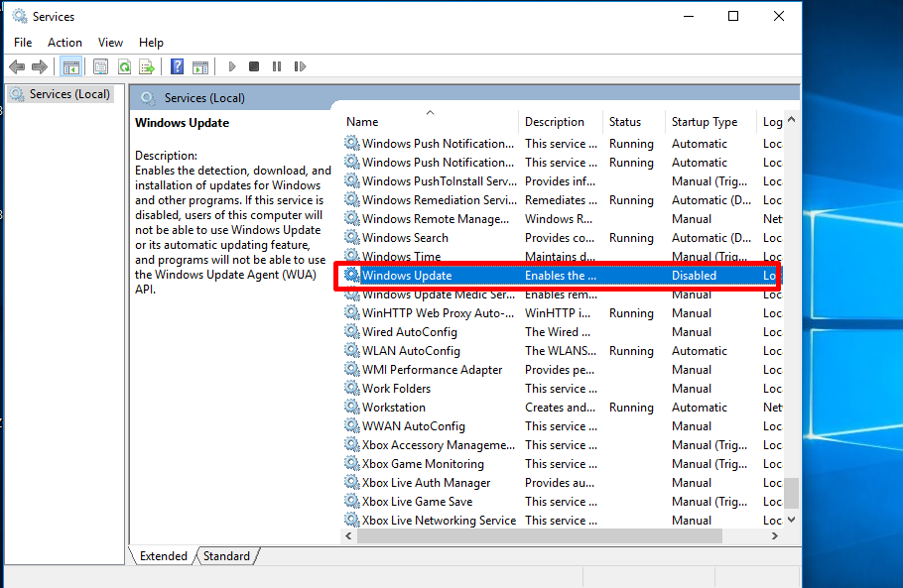Select Windows Update Medic Ser... row
The width and height of the screenshot is (903, 588).
pos(562,294)
